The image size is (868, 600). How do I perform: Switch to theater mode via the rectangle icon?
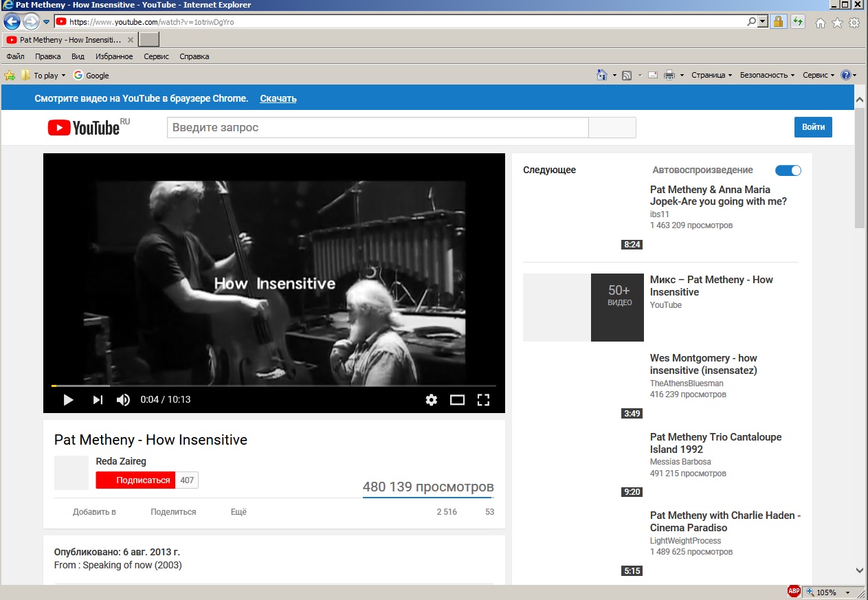point(458,400)
